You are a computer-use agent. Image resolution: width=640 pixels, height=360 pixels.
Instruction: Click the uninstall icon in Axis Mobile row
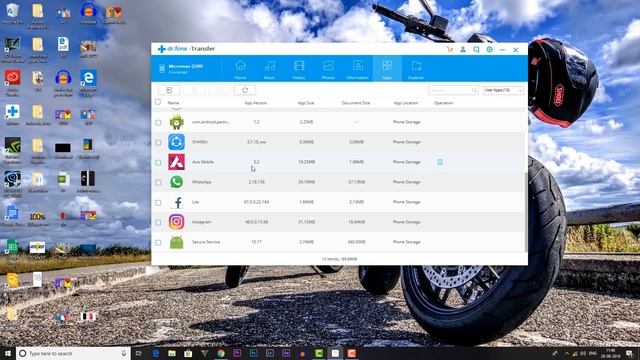tap(440, 162)
